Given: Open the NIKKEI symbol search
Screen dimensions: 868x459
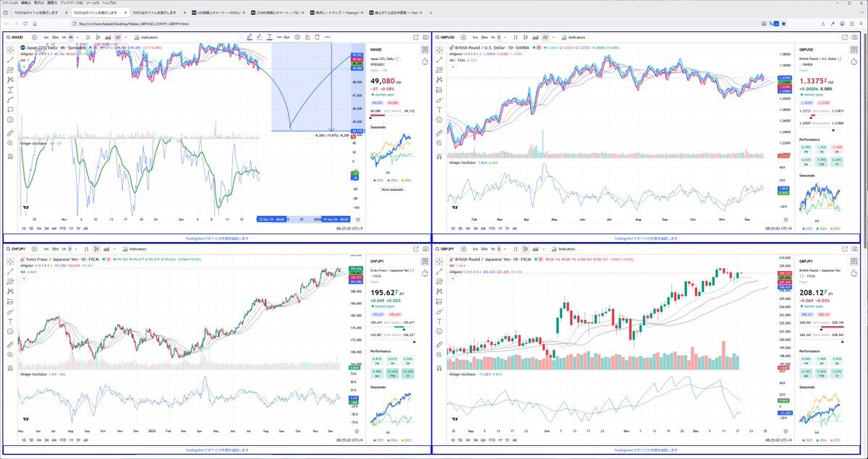Looking at the screenshot, I should pyautogui.click(x=16, y=37).
